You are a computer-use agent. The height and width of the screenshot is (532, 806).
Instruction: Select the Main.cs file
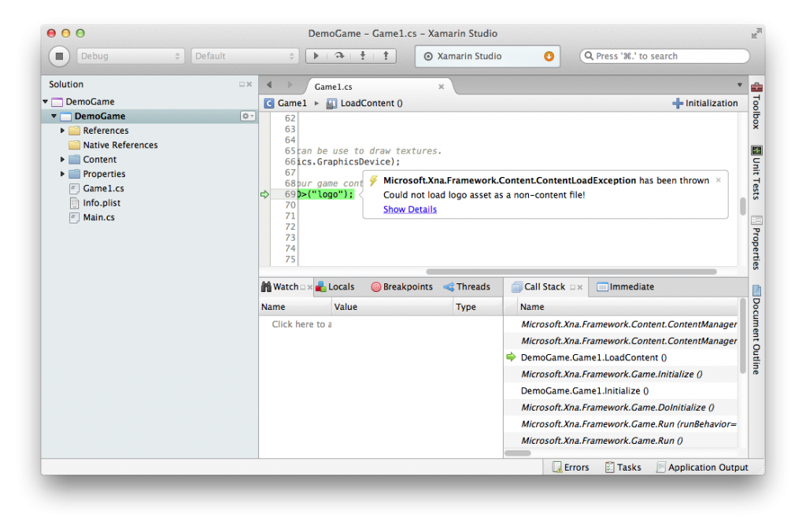coord(98,217)
